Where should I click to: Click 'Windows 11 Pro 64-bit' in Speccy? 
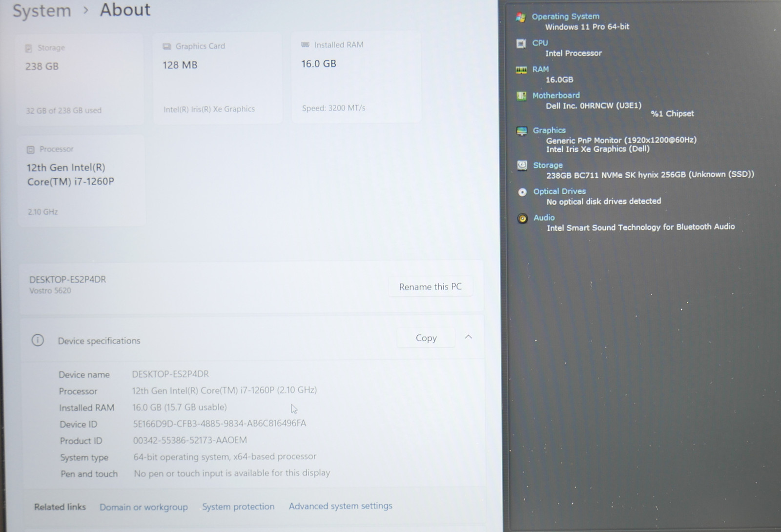point(587,27)
